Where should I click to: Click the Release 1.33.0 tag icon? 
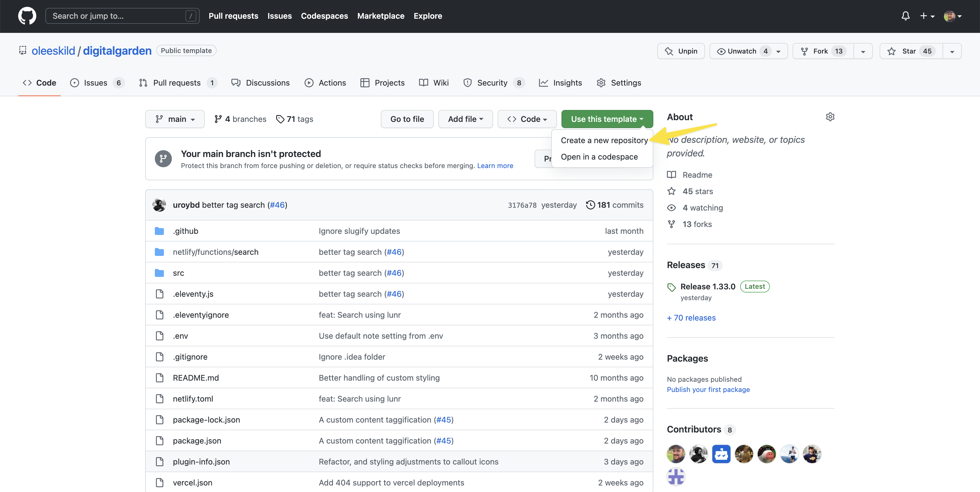point(671,287)
